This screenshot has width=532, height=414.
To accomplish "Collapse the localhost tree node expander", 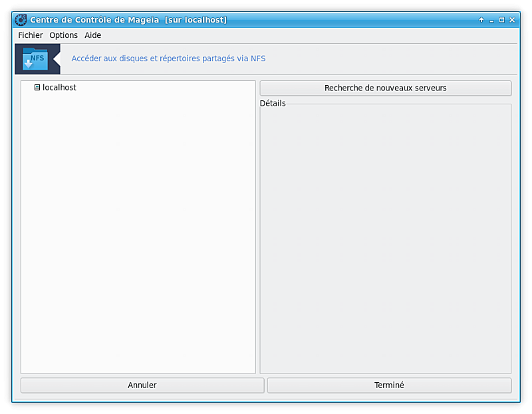I will click(x=37, y=88).
